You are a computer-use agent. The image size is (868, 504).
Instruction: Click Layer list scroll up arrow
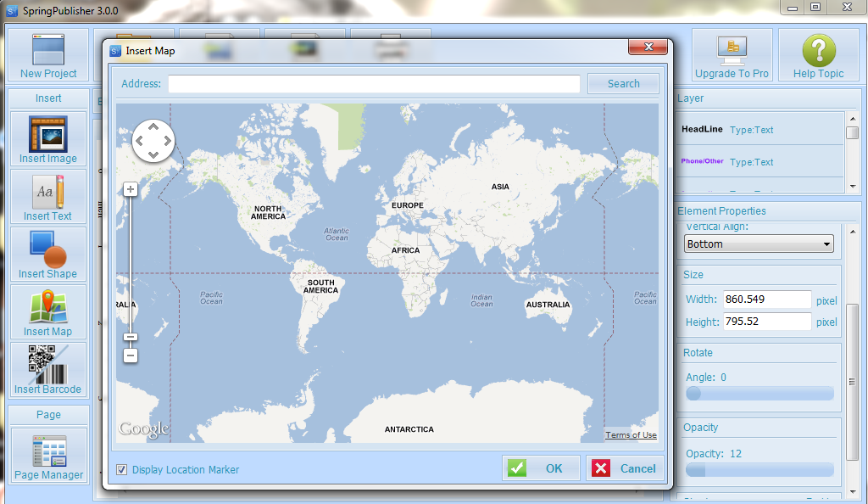[853, 119]
